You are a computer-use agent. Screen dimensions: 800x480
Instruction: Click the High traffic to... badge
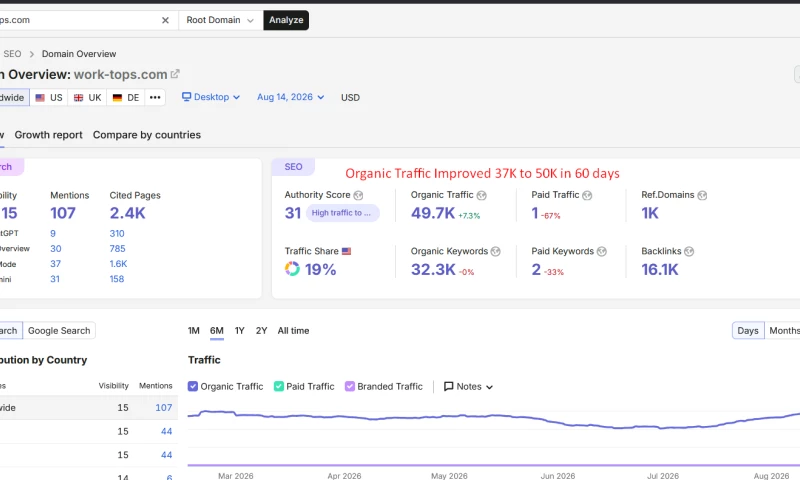pyautogui.click(x=342, y=213)
